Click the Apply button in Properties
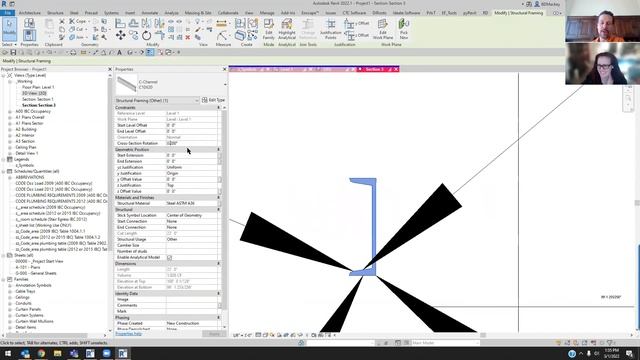 (213, 334)
